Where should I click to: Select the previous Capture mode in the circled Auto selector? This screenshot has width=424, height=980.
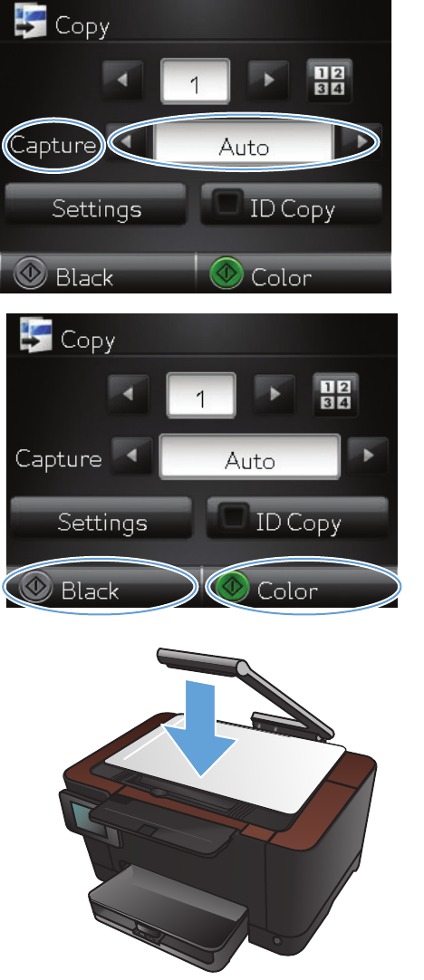coord(129,143)
